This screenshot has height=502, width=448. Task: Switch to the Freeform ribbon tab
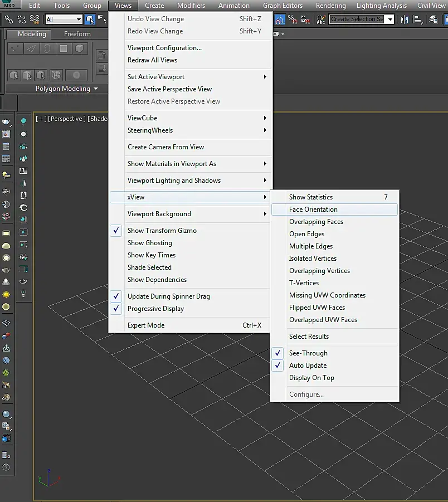[77, 34]
